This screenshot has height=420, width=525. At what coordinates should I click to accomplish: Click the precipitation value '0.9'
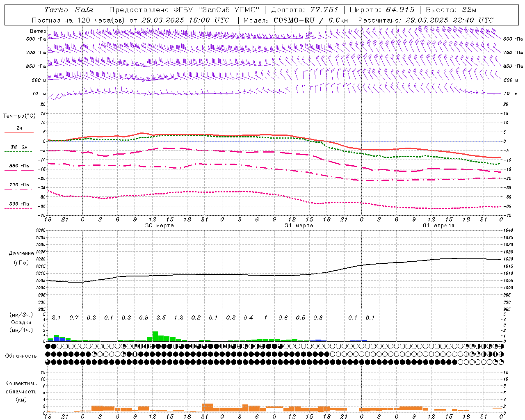(x=144, y=318)
